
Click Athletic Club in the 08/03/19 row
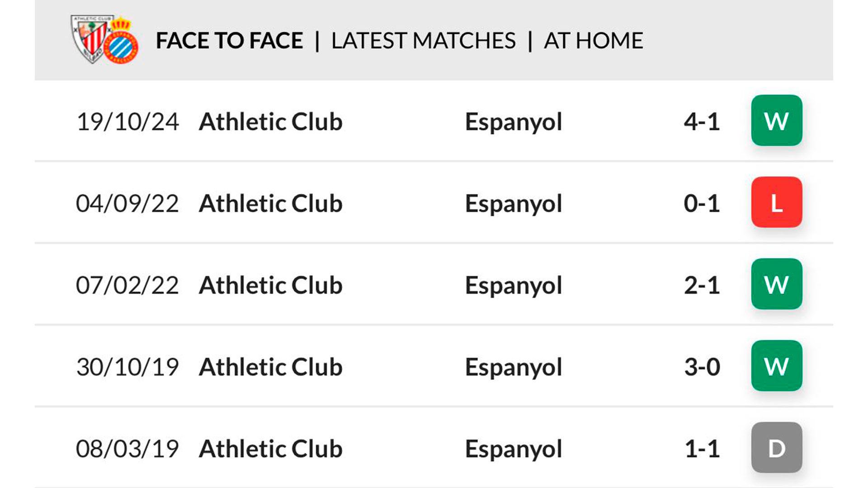[270, 449]
